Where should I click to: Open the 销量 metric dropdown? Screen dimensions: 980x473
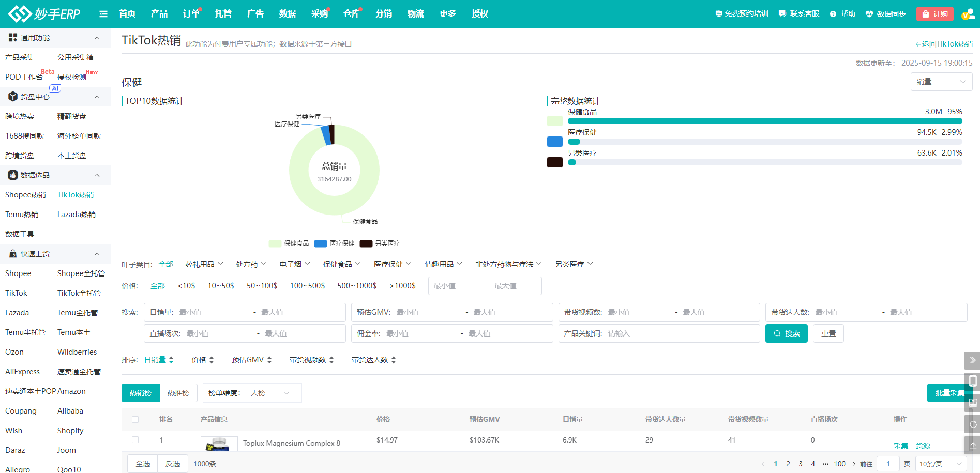pyautogui.click(x=941, y=82)
